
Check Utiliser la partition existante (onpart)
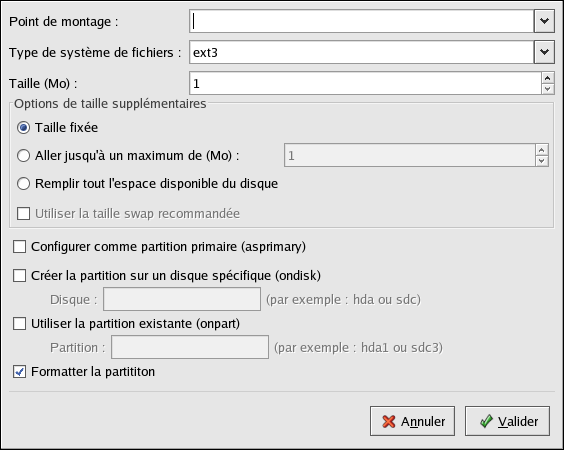pos(19,323)
